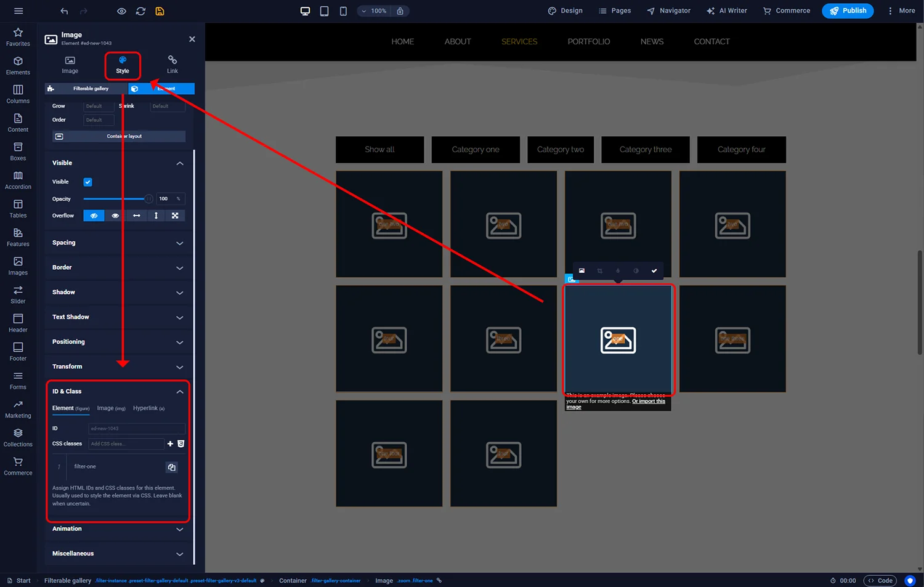The width and height of the screenshot is (924, 587).
Task: Expand the Animation section
Action: 118,528
